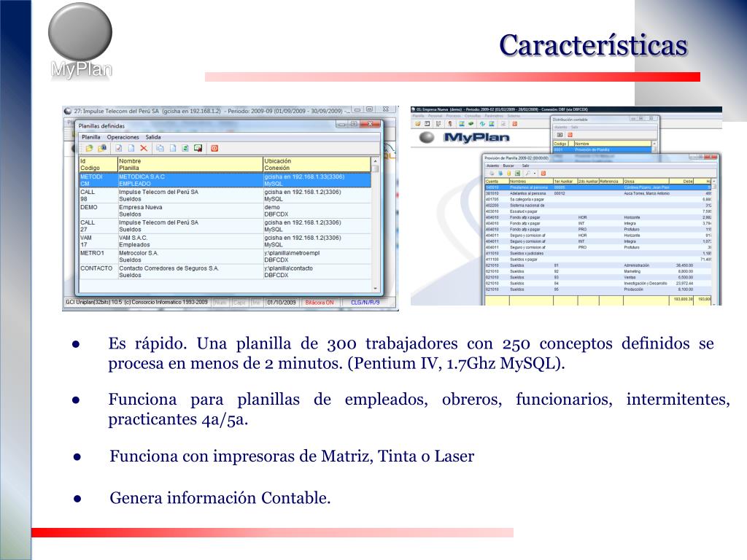Click Glosa column header in Provisión grid
This screenshot has width=747, height=560.
click(x=646, y=182)
